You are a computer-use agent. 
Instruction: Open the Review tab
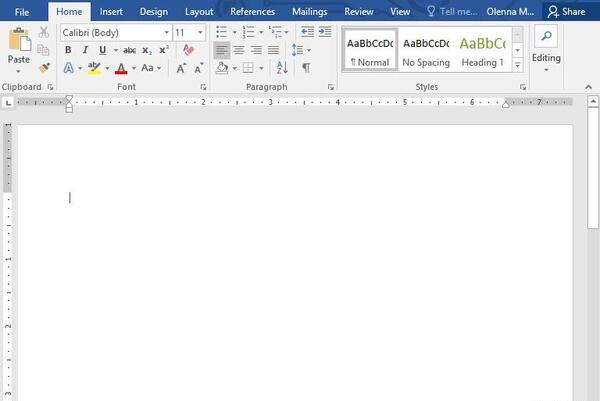click(x=359, y=12)
